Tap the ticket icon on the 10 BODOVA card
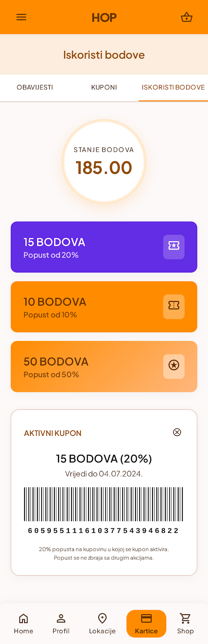The width and height of the screenshot is (208, 644). click(x=174, y=307)
